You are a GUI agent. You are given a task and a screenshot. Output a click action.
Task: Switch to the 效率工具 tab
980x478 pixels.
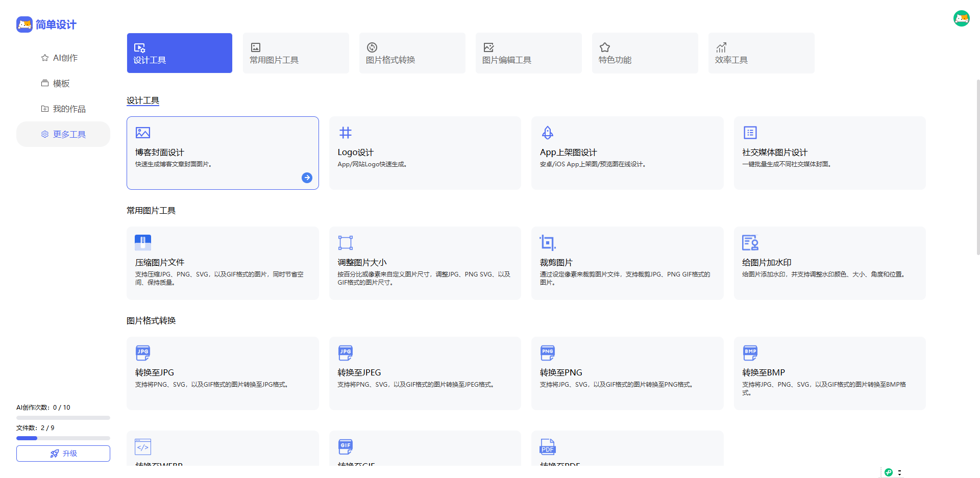(x=762, y=53)
